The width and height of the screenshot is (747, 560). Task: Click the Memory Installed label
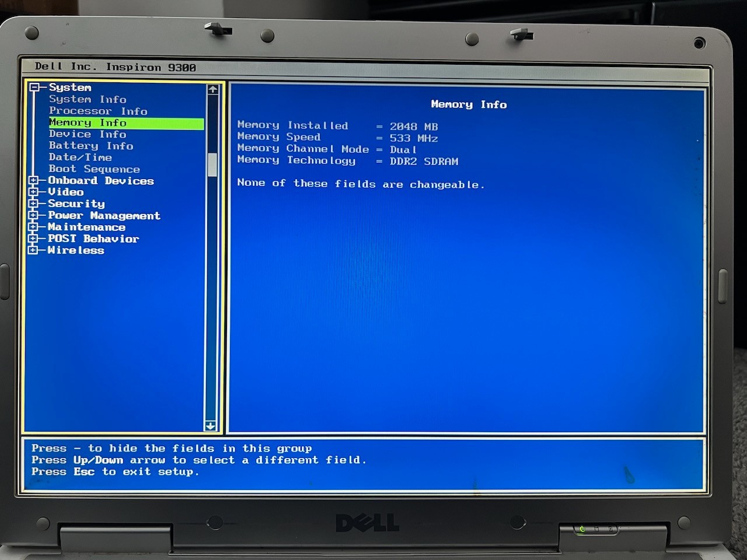coord(292,125)
